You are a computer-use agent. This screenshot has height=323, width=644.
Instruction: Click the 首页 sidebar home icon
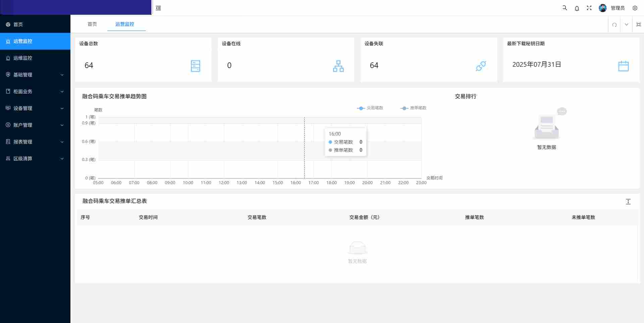pyautogui.click(x=8, y=24)
